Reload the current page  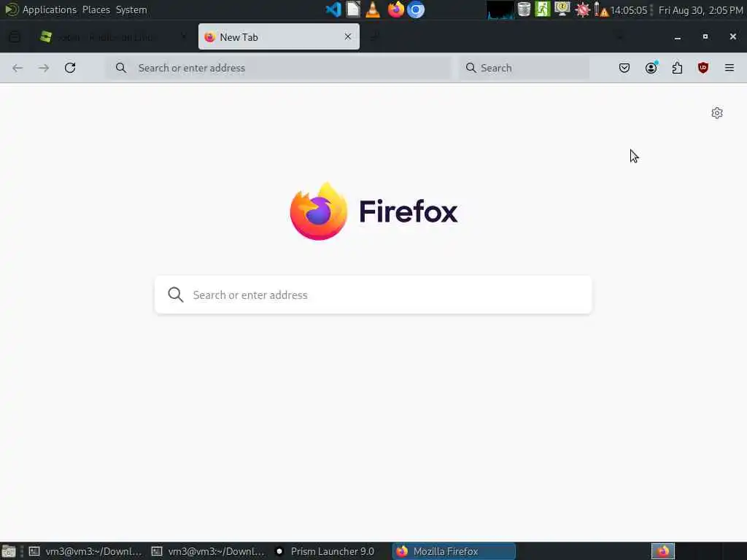click(x=70, y=68)
